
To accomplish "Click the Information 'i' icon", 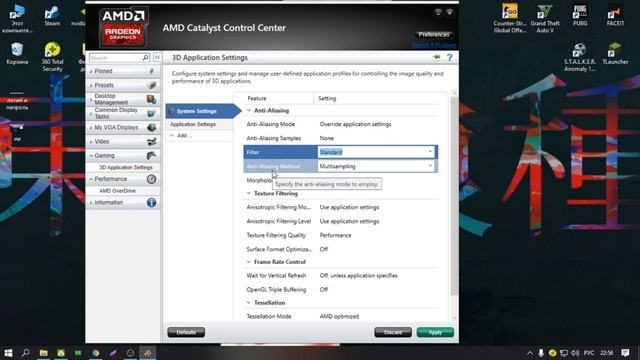I will [151, 202].
